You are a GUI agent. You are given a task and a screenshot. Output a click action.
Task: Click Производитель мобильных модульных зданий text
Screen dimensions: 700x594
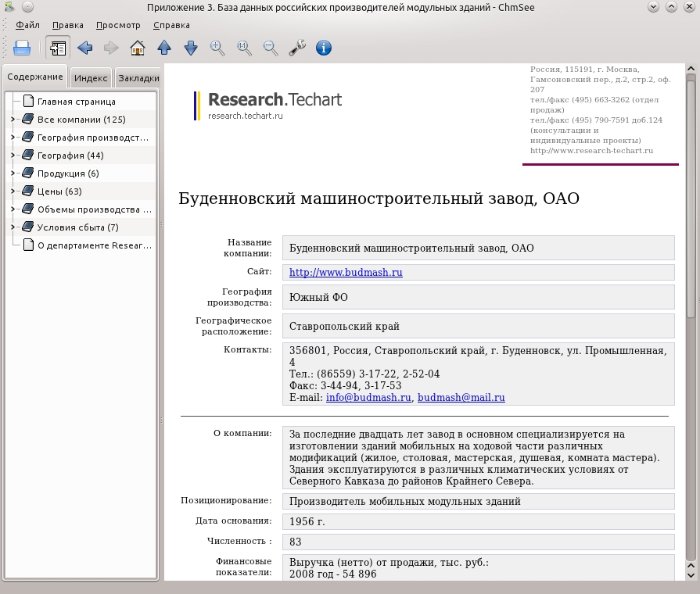coord(405,501)
